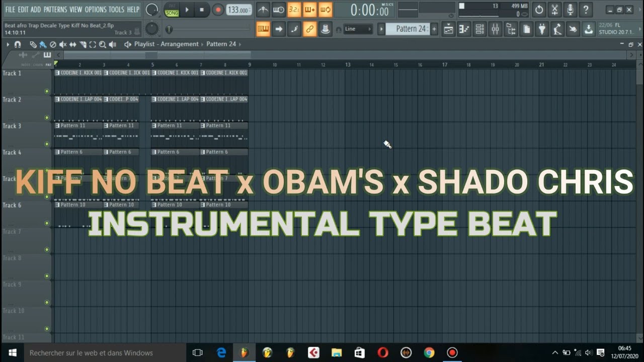
Task: Open project files copy icon
Action: click(x=526, y=29)
